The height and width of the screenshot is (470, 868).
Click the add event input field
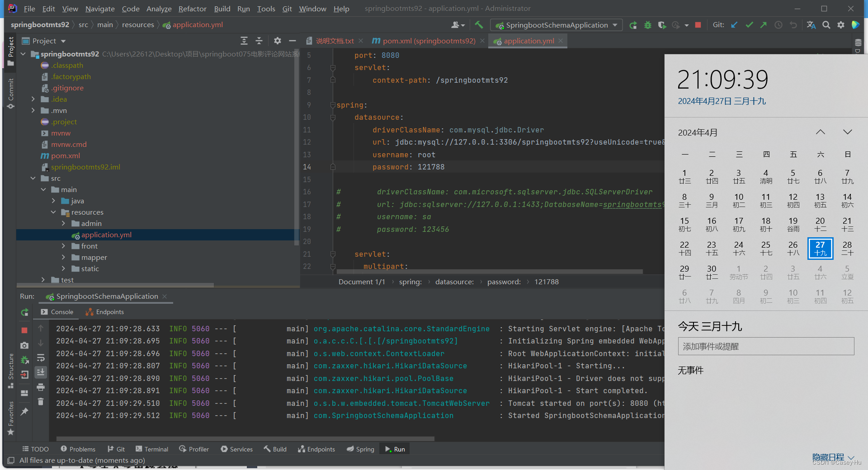pos(766,346)
